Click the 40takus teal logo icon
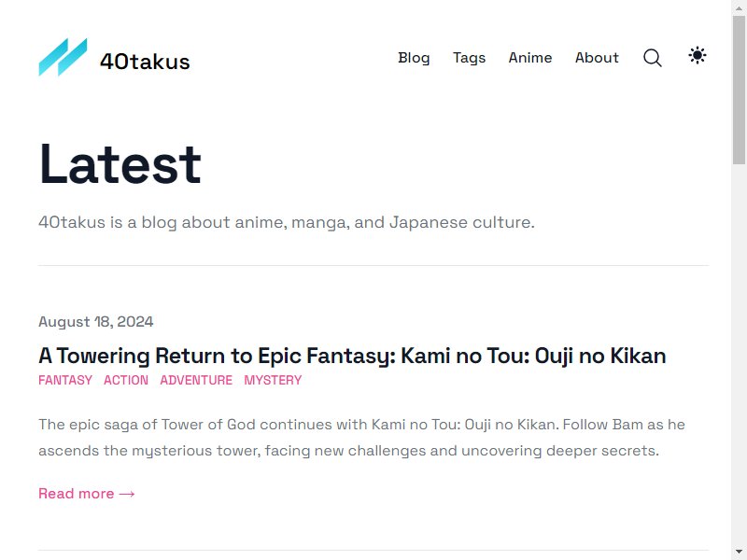 click(x=63, y=57)
